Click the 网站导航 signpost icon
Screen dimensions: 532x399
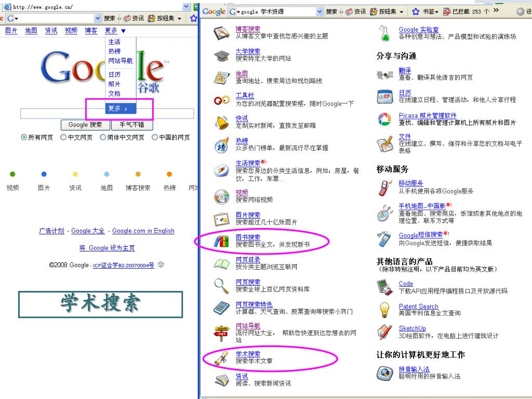tap(221, 333)
